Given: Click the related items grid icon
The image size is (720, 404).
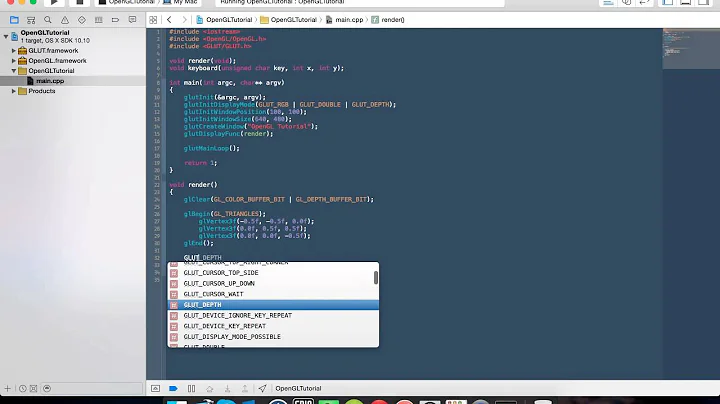Looking at the screenshot, I should 153,20.
